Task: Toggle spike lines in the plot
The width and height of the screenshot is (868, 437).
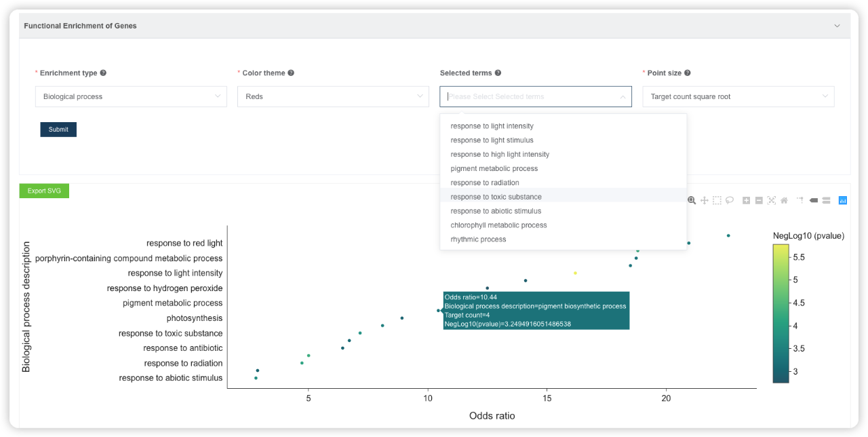Action: [x=800, y=200]
